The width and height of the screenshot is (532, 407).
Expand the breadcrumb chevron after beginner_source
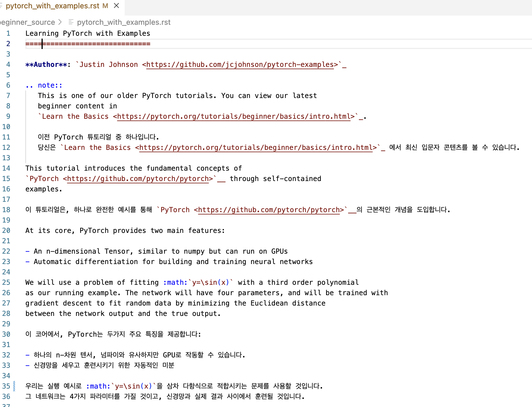[x=60, y=22]
